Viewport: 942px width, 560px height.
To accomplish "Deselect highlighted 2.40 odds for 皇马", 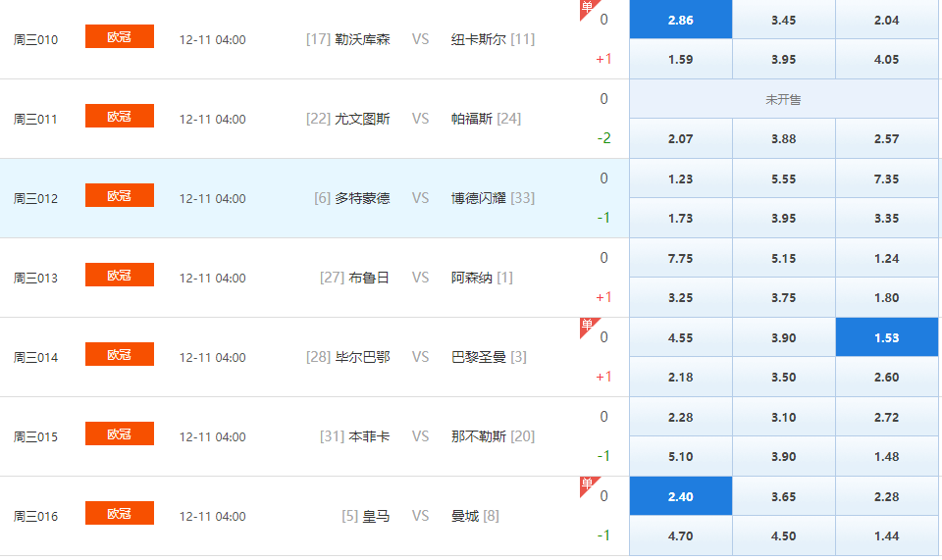I will 681,496.
